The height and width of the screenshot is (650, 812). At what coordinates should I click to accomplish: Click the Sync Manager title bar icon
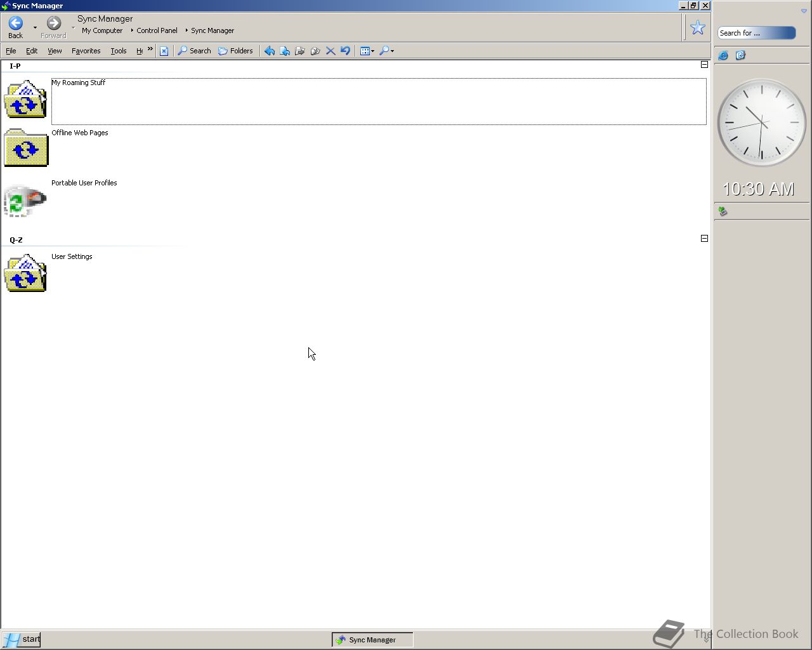[6, 6]
